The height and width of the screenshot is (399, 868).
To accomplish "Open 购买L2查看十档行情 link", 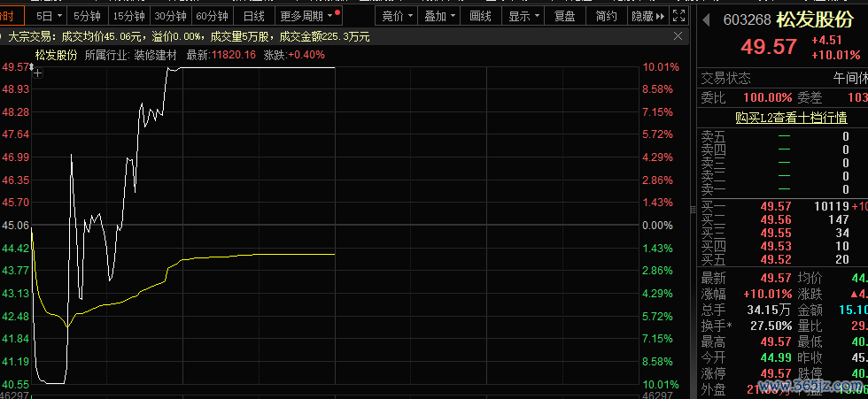I will (791, 117).
